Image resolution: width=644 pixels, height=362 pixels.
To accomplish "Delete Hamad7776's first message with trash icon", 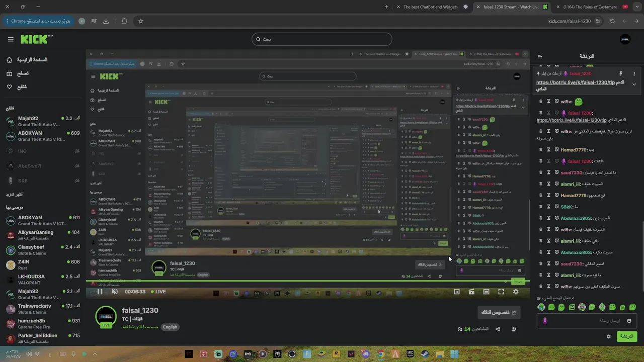I will tap(541, 150).
